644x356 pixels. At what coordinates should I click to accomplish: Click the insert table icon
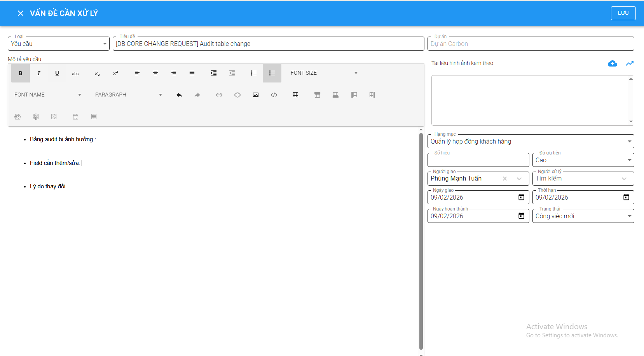(x=296, y=95)
